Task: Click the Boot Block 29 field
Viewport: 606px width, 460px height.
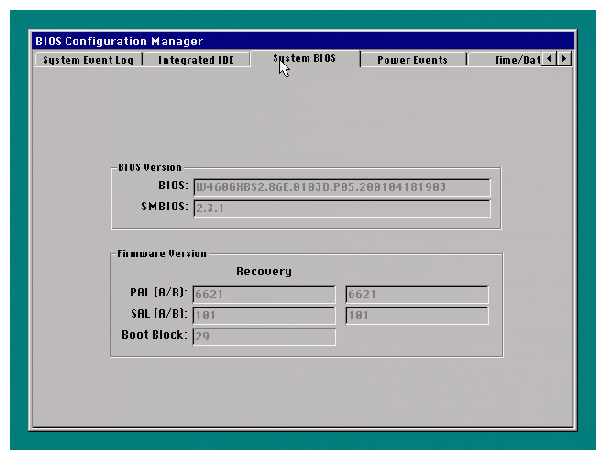Action: [264, 337]
